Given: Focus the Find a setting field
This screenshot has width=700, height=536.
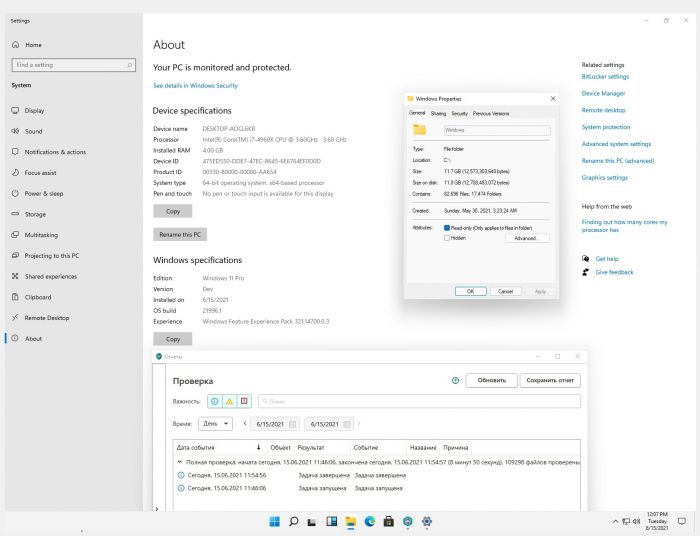Looking at the screenshot, I should [x=74, y=65].
